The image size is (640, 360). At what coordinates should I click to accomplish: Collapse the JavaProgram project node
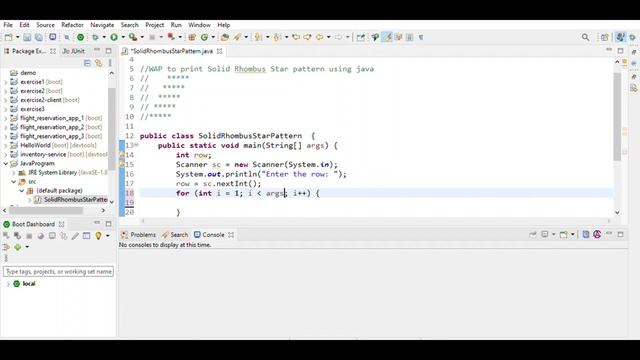coord(6,163)
